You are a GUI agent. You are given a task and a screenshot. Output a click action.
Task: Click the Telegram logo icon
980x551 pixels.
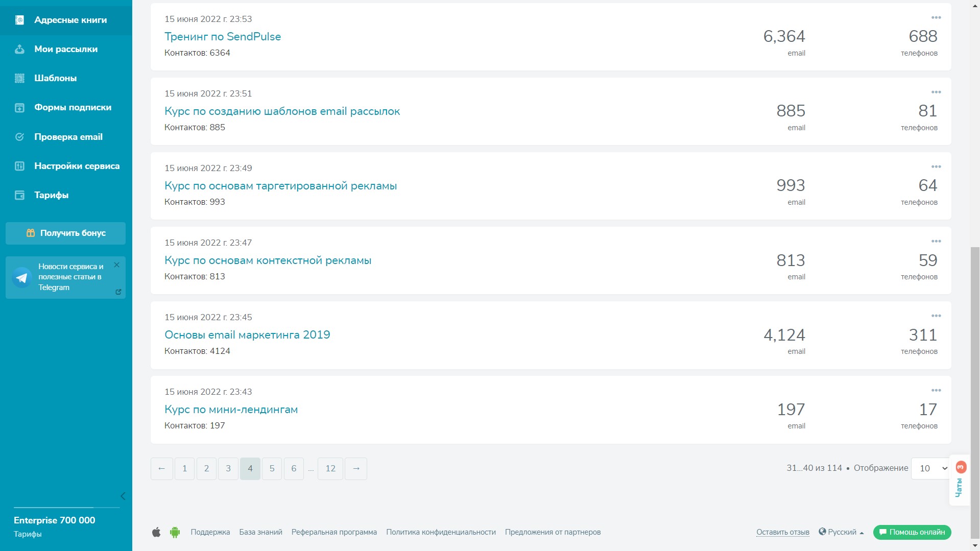click(22, 277)
